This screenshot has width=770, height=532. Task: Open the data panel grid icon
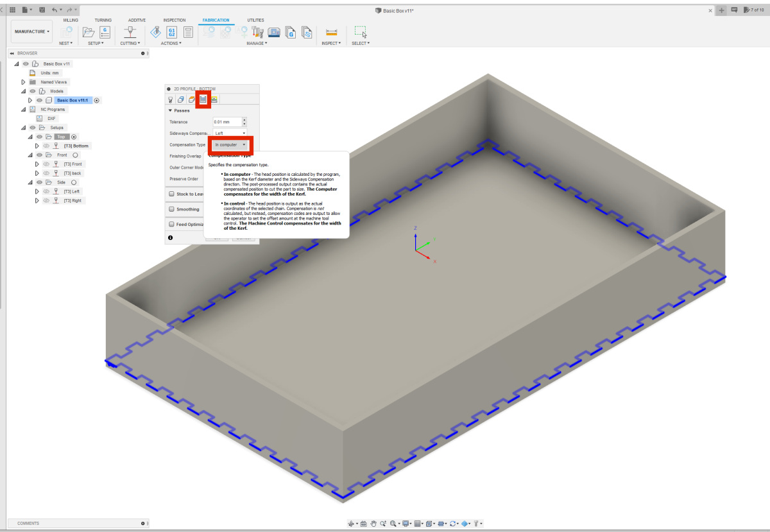click(x=12, y=10)
